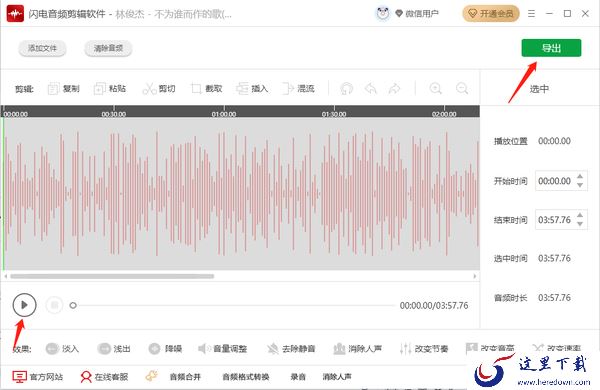Image resolution: width=600 pixels, height=390 pixels.
Task: Open the 音量调整 volume adjustment effect
Action: coord(222,349)
